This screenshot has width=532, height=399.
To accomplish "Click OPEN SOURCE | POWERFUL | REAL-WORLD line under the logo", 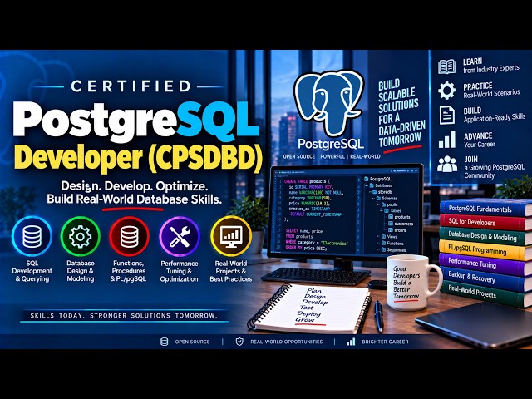I will [332, 156].
